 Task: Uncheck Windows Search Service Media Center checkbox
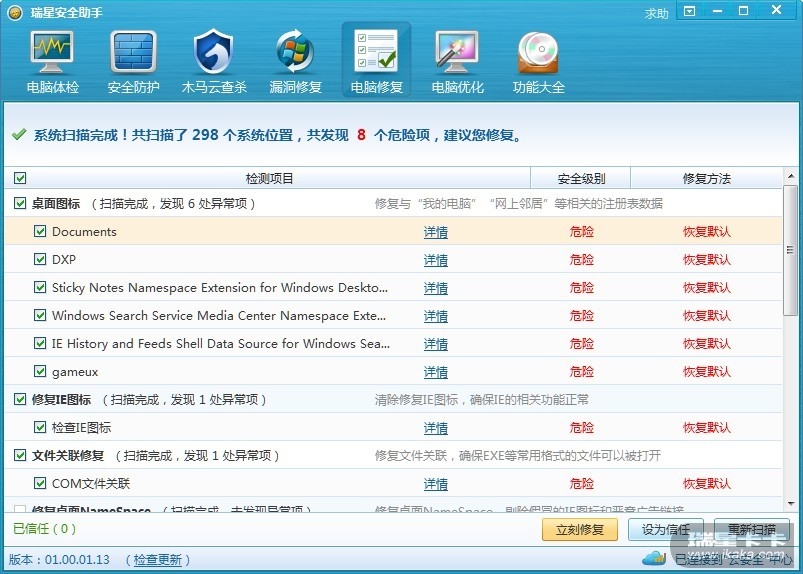[40, 315]
